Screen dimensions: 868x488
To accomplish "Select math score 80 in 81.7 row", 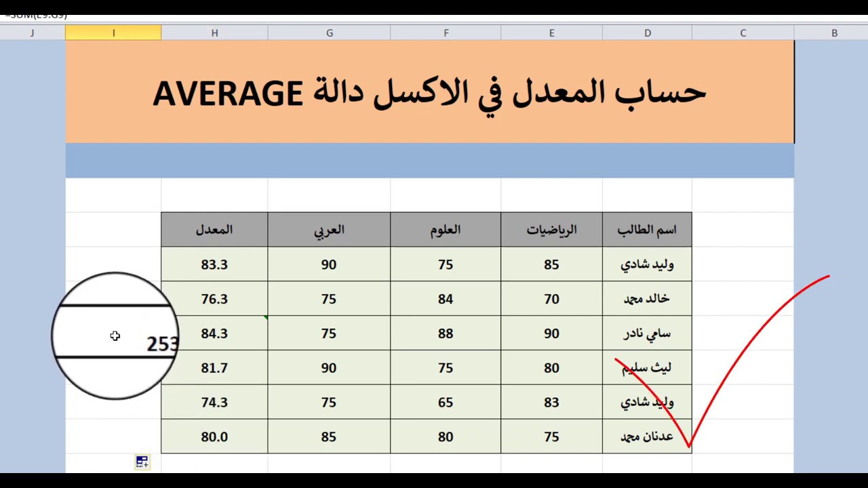I will point(551,367).
